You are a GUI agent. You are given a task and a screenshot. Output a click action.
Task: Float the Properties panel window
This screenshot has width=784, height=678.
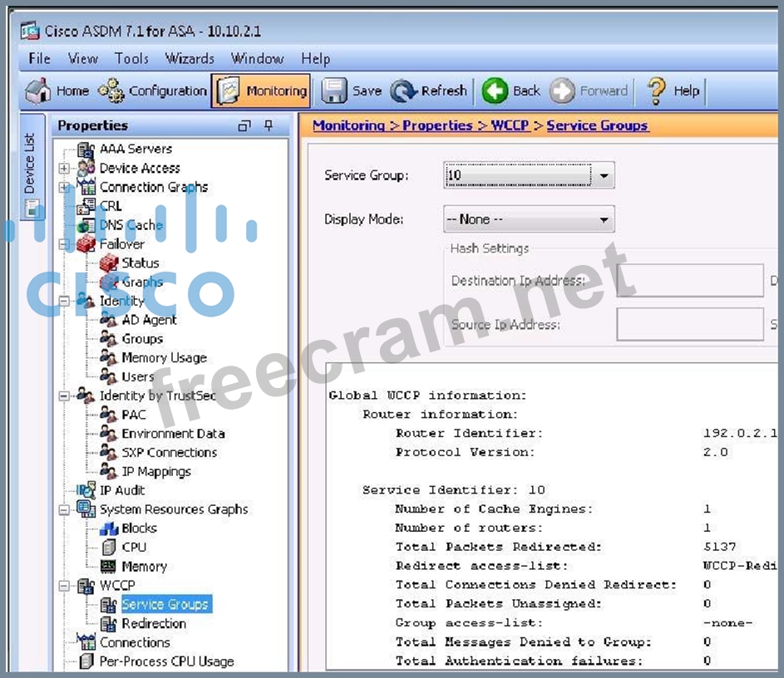click(244, 125)
